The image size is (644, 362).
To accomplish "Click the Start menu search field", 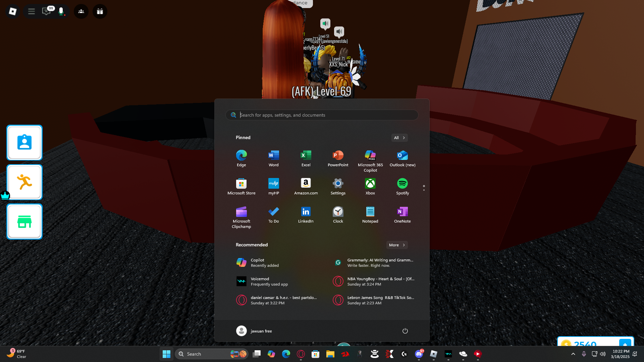I will point(322,115).
